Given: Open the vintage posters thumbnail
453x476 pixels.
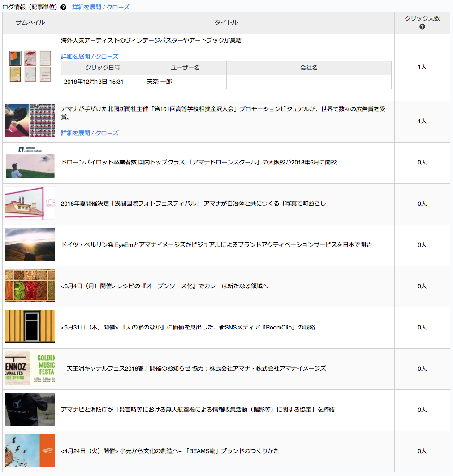Looking at the screenshot, I should pyautogui.click(x=30, y=66).
